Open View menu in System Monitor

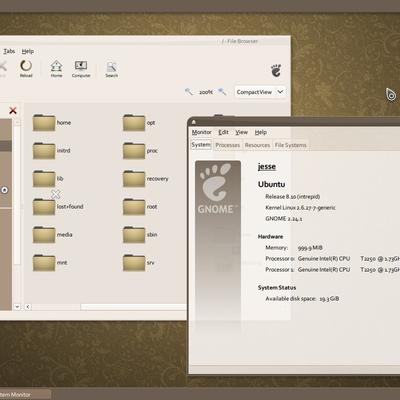(241, 132)
